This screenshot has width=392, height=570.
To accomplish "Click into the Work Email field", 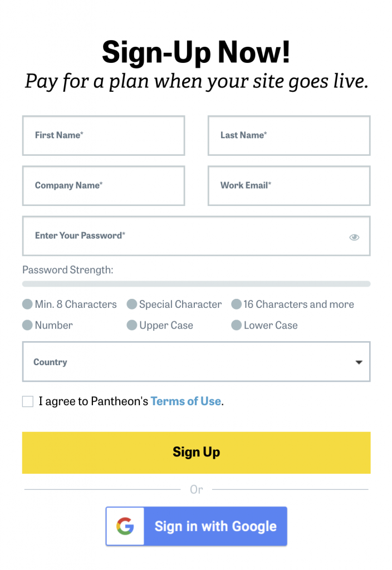I will pyautogui.click(x=288, y=185).
